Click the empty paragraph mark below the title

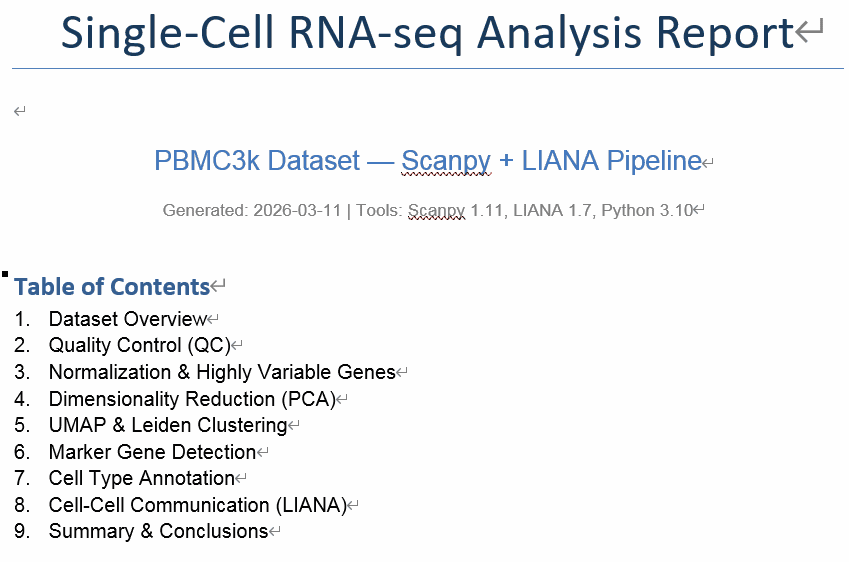(19, 111)
